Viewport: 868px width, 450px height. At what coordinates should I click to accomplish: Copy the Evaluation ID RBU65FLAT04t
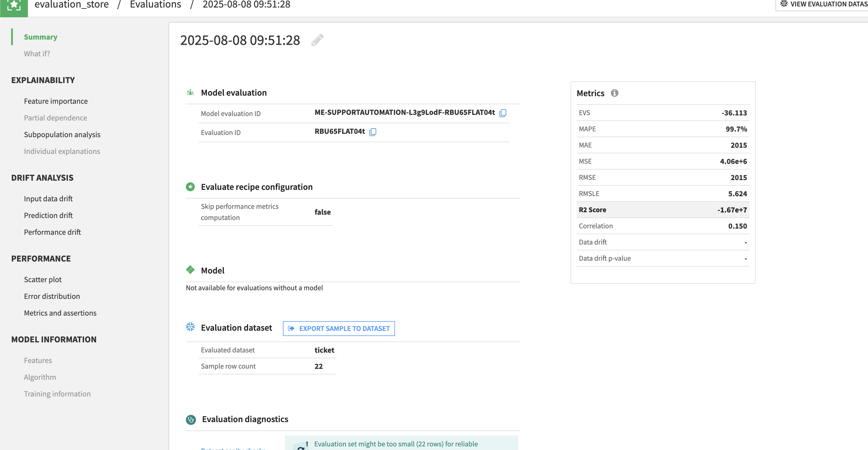pyautogui.click(x=373, y=132)
